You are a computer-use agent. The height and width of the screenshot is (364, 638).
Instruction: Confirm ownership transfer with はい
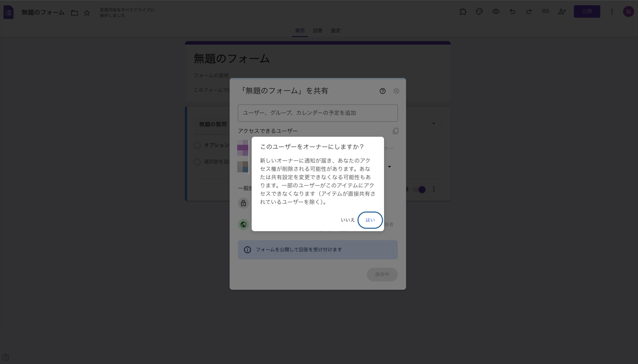[x=370, y=220]
